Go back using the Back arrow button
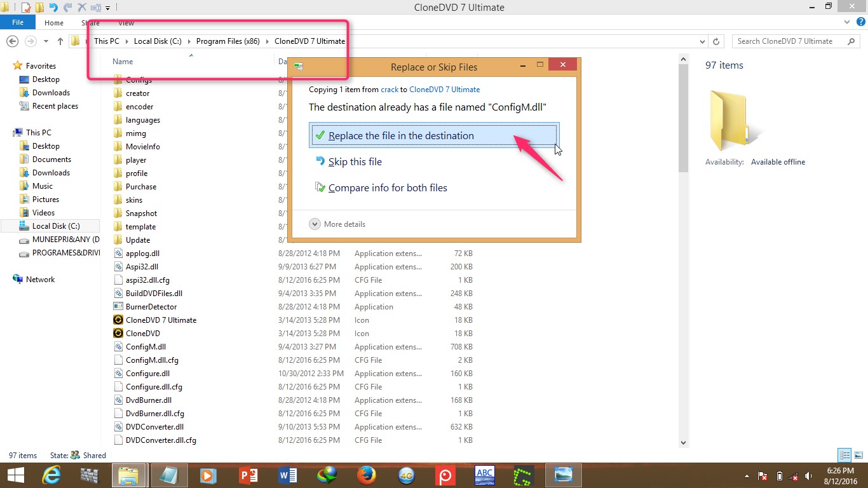Image resolution: width=868 pixels, height=488 pixels. (x=12, y=41)
